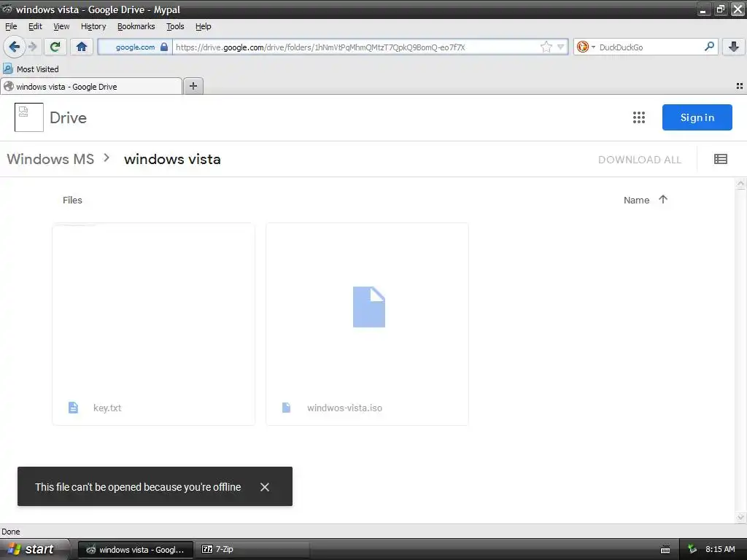
Task: Open a new tab with plus button
Action: (x=193, y=86)
